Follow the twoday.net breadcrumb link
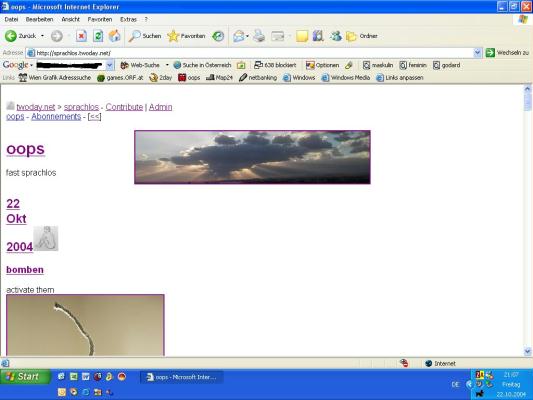This screenshot has width=533, height=400. point(36,107)
